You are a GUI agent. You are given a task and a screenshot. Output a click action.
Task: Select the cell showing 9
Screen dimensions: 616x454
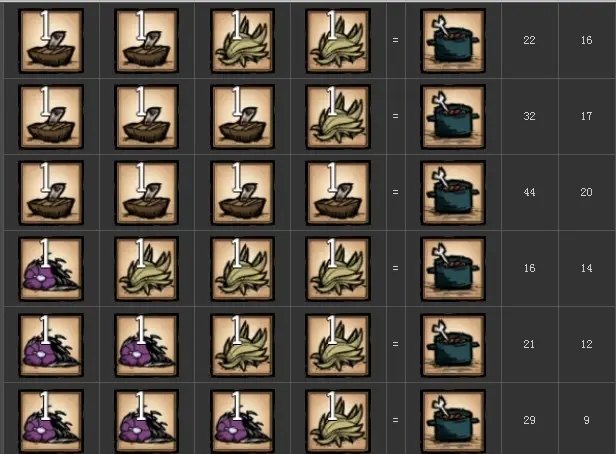coord(587,420)
